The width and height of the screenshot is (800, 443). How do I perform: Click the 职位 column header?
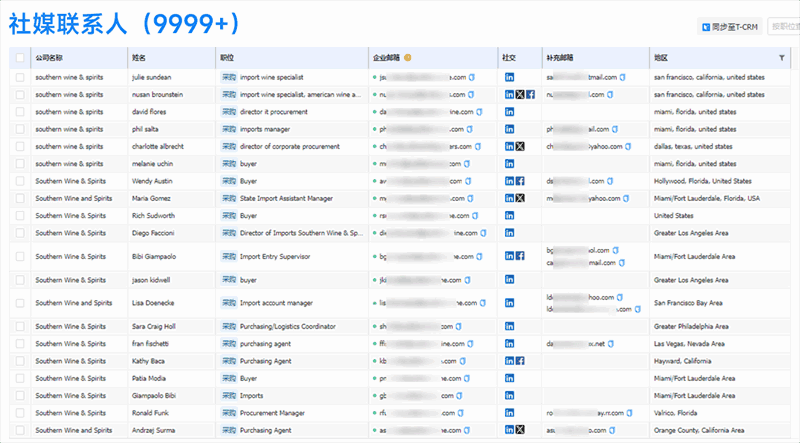pyautogui.click(x=227, y=58)
